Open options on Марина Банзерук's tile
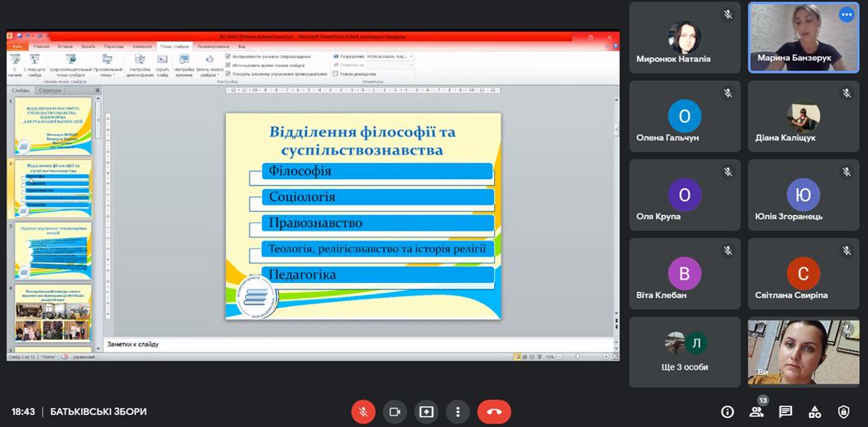The image size is (868, 427). point(846,15)
